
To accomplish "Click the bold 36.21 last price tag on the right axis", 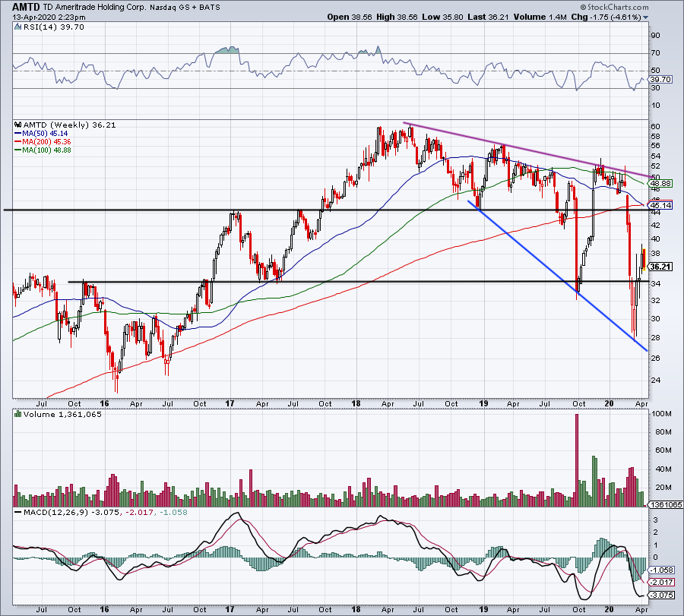I will coord(660,267).
